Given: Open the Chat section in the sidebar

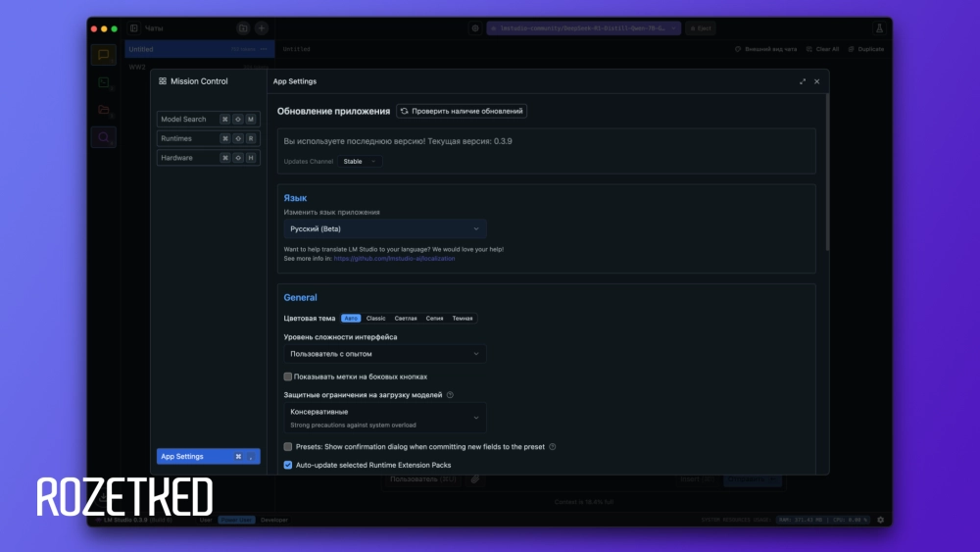Looking at the screenshot, I should click(x=103, y=55).
